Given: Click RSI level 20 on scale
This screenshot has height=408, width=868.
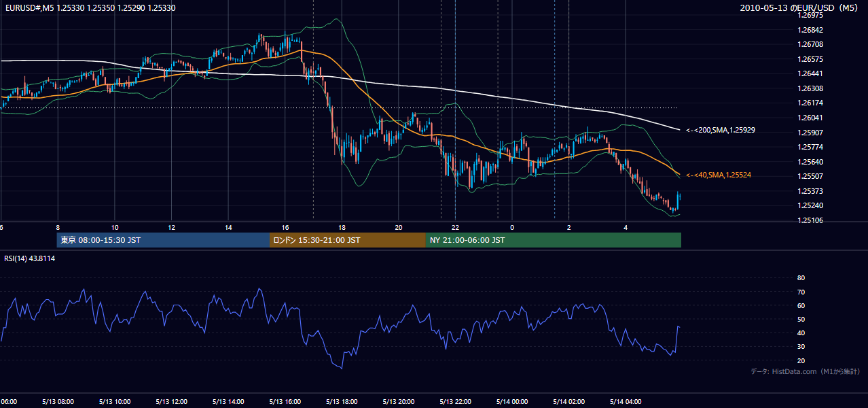Looking at the screenshot, I should (x=801, y=360).
